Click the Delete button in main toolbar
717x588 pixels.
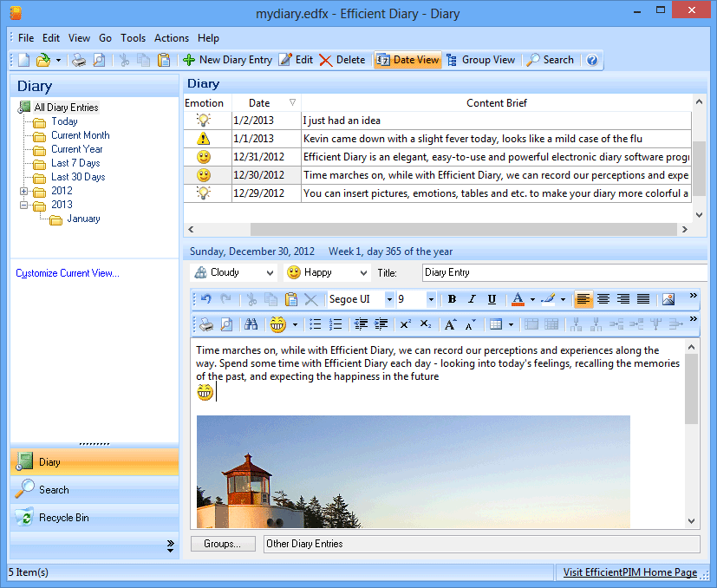point(342,60)
